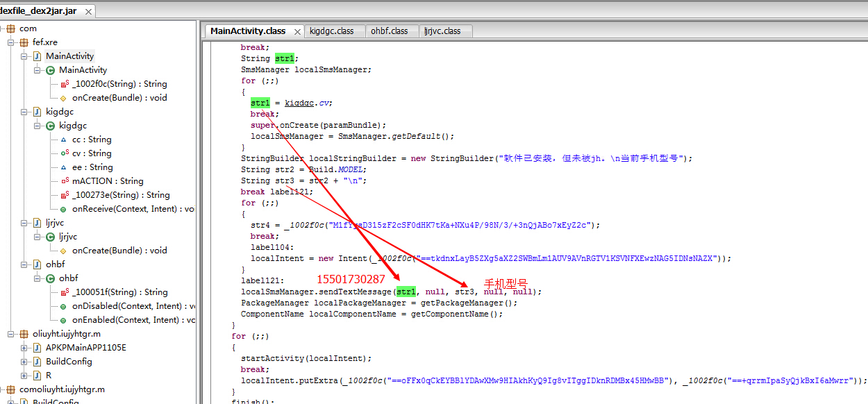868x404 pixels.
Task: Close the MainActivity.class tab
Action: tap(297, 32)
